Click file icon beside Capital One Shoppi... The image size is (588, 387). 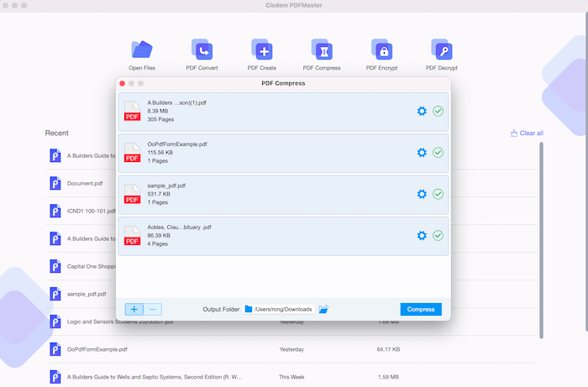pos(55,266)
